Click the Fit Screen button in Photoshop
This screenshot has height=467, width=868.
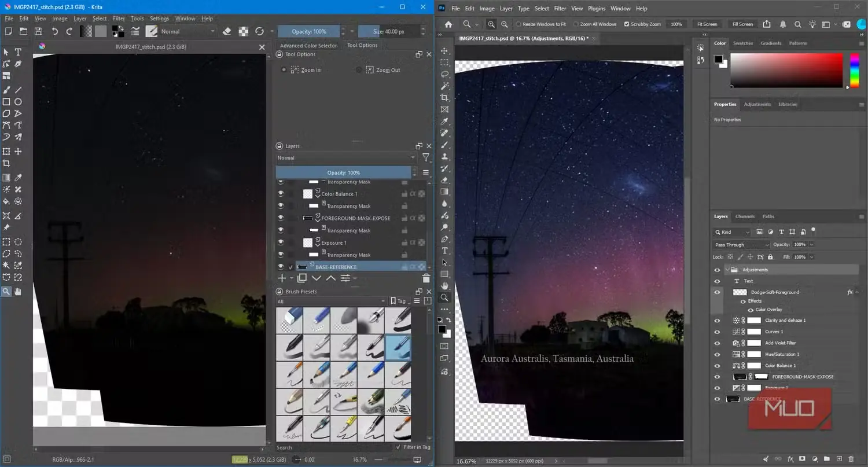(x=707, y=24)
